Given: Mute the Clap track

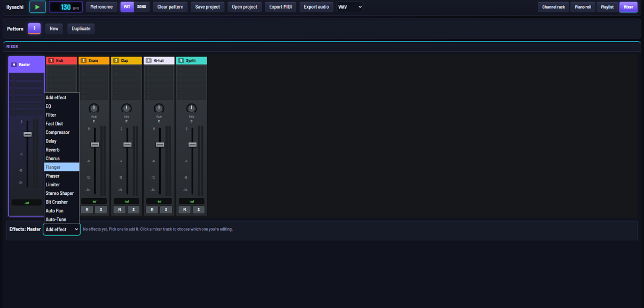Looking at the screenshot, I should click(x=120, y=210).
